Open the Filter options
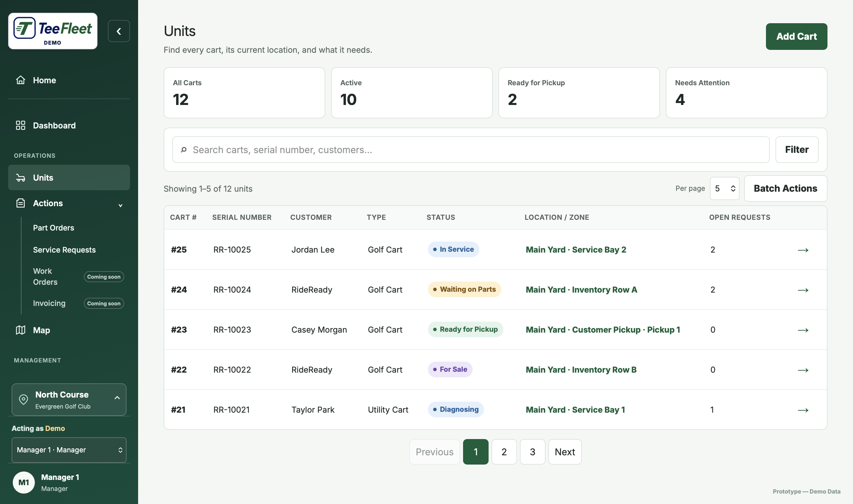 (797, 150)
